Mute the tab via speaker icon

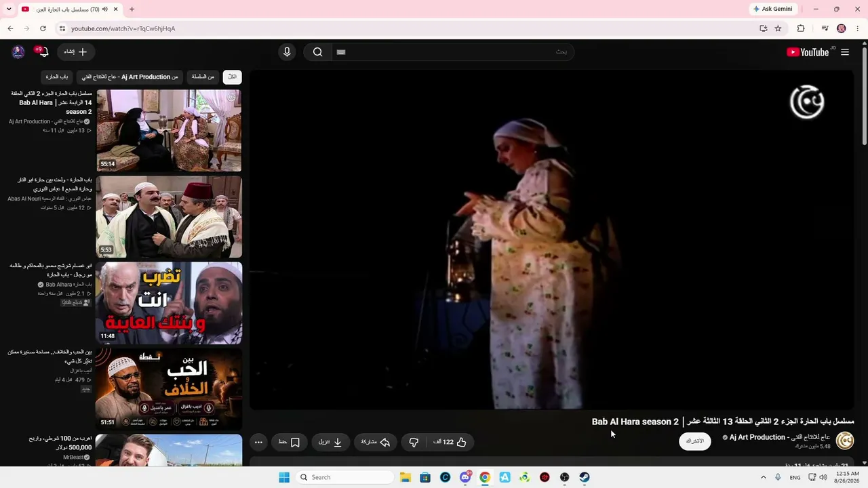click(105, 9)
